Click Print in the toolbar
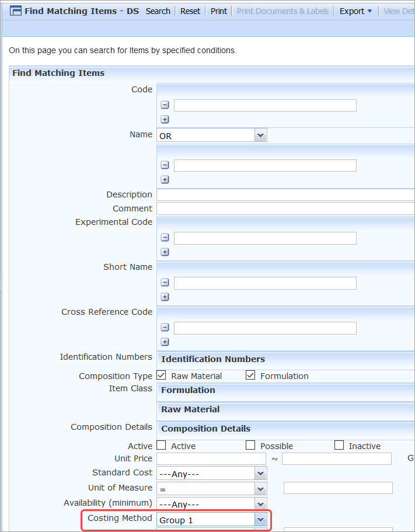The image size is (415, 532). tap(219, 11)
